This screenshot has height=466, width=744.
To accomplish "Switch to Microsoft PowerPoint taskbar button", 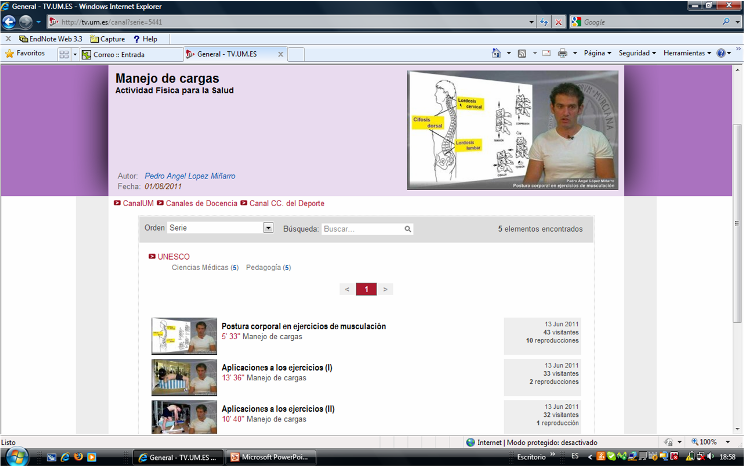I will (271, 457).
